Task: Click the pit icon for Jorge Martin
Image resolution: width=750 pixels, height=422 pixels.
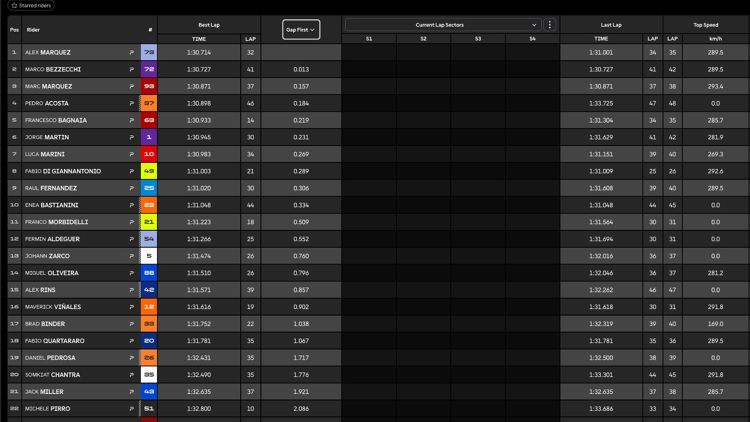Action: (x=131, y=137)
